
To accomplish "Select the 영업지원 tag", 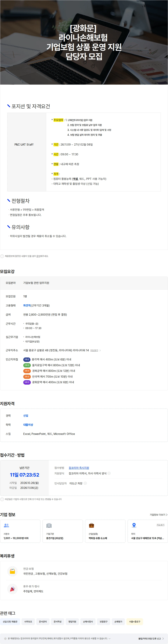I will click(72, 622).
